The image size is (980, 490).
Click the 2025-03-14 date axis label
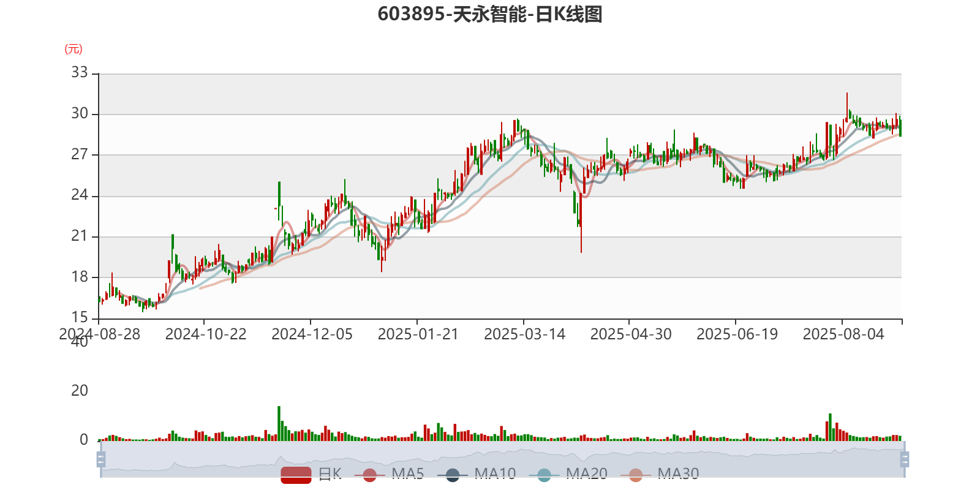[x=524, y=334]
